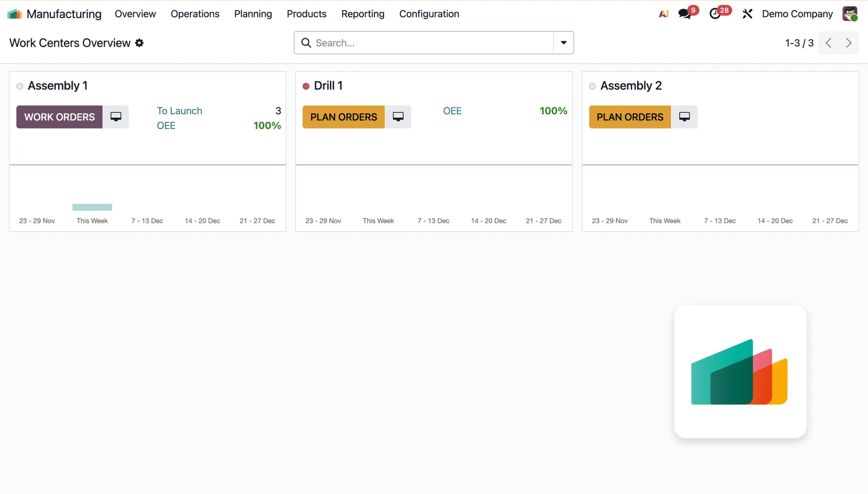Expand the search filter dropdown arrow
Image resolution: width=868 pixels, height=494 pixels.
click(x=564, y=43)
